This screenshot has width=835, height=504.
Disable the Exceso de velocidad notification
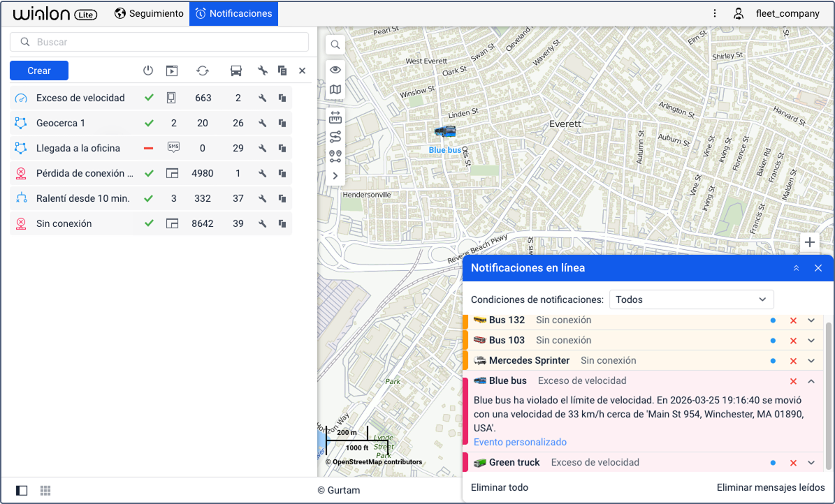point(148,98)
